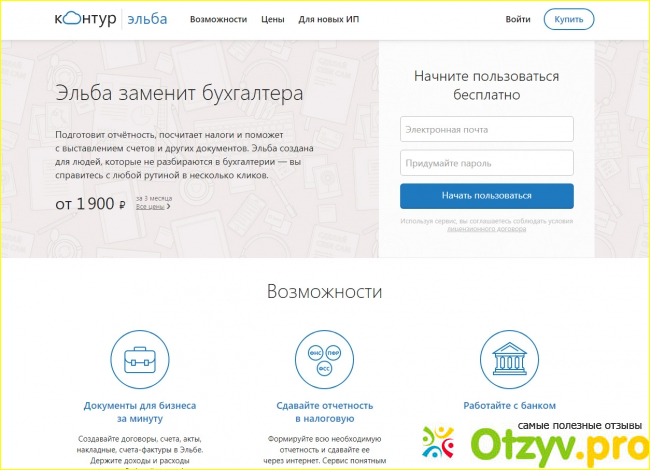This screenshot has width=650, height=470.
Task: Open Работайте с банком heading
Action: pos(510,406)
